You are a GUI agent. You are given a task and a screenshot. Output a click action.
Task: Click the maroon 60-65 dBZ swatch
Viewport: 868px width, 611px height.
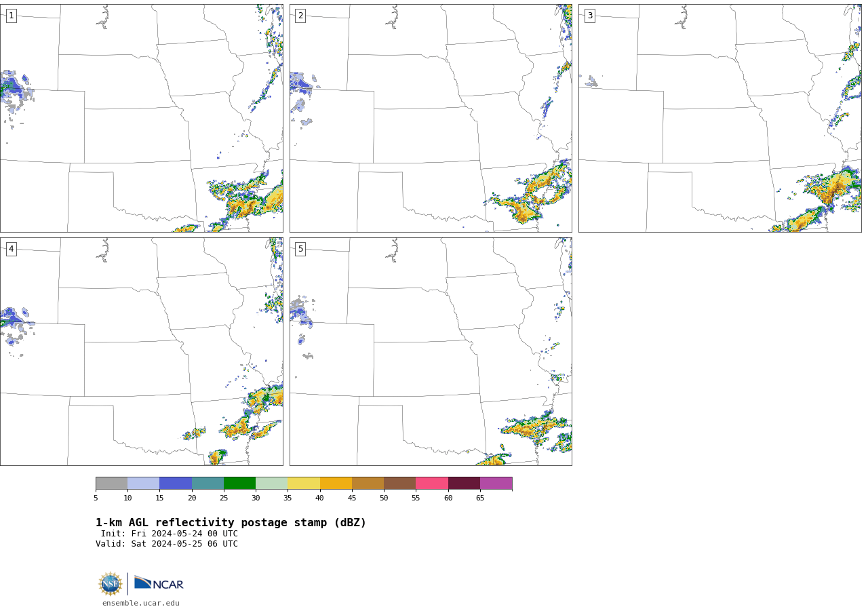pyautogui.click(x=464, y=484)
